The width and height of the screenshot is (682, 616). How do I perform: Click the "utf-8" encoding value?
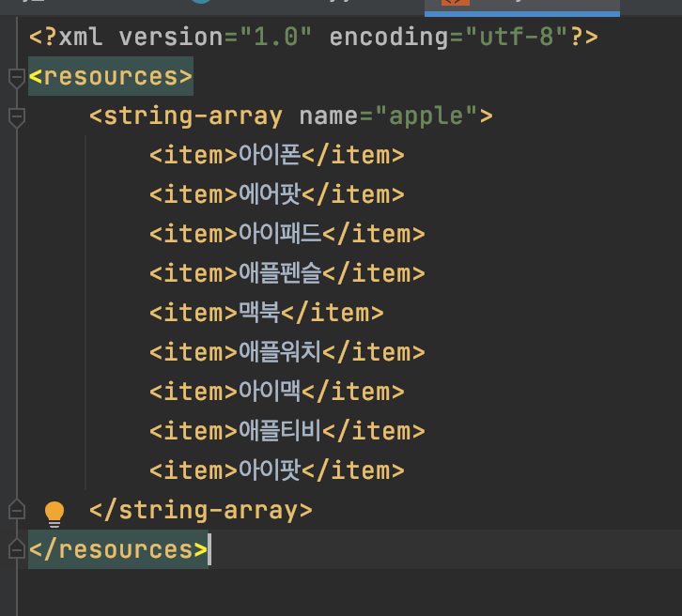click(x=517, y=37)
